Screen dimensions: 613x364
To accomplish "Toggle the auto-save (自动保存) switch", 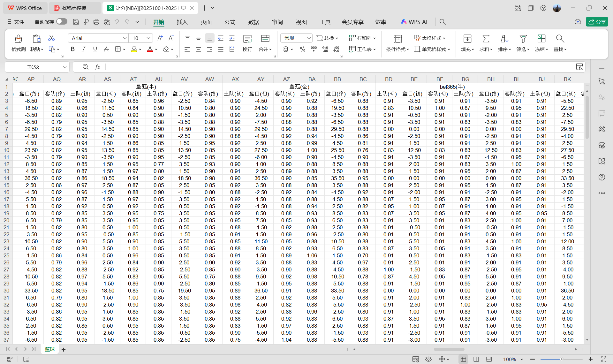I will (x=62, y=21).
